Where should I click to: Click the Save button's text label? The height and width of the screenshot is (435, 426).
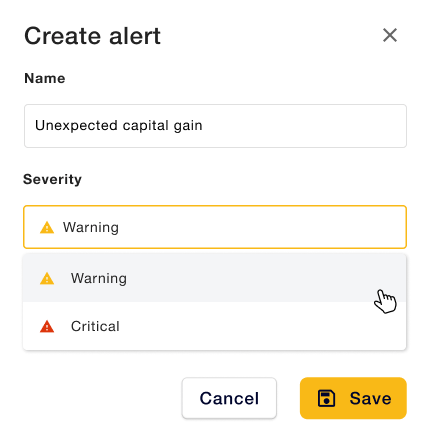(370, 398)
